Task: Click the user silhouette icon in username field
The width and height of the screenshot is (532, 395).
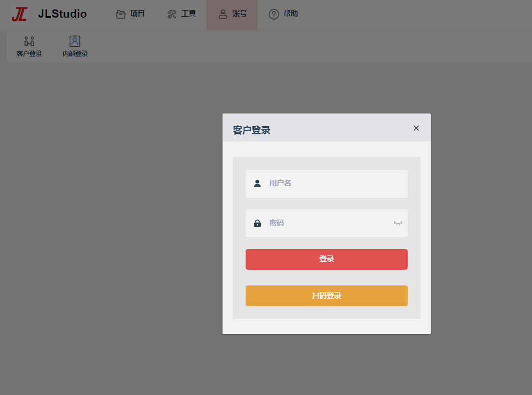Action: pyautogui.click(x=257, y=184)
